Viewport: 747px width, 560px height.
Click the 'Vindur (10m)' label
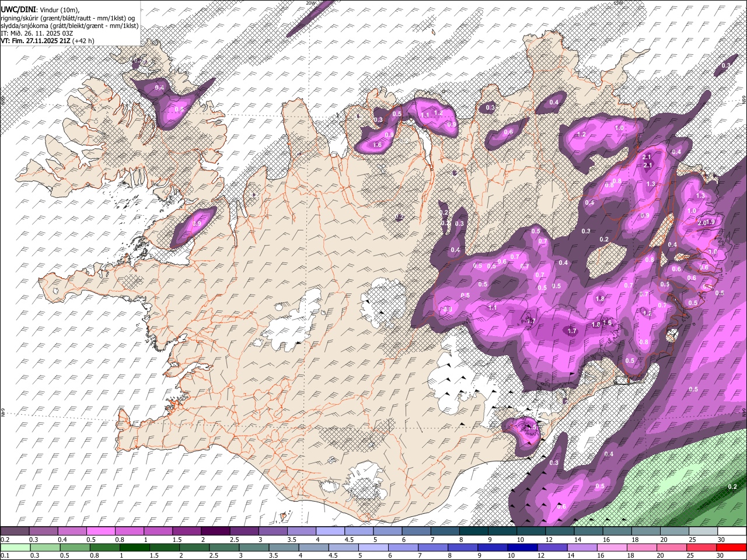coord(58,10)
